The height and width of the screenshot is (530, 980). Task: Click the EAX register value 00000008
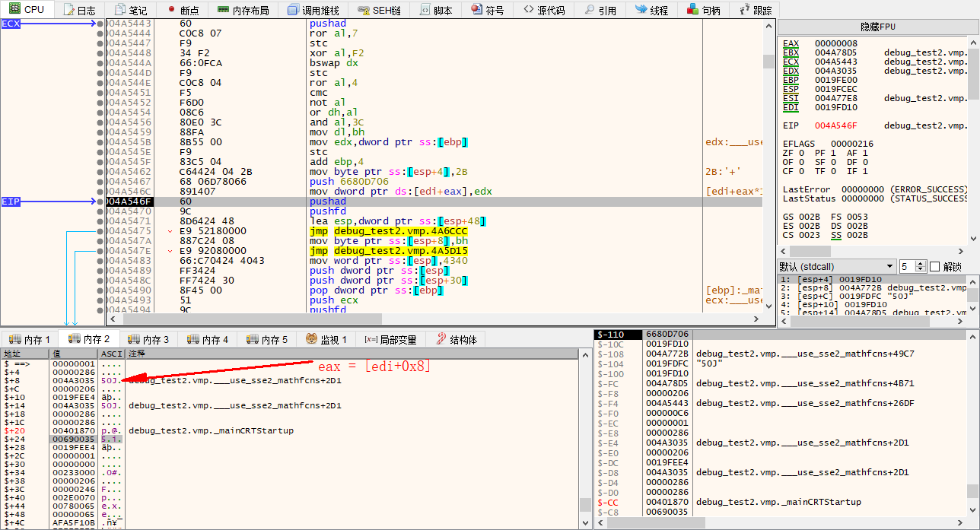pos(836,43)
